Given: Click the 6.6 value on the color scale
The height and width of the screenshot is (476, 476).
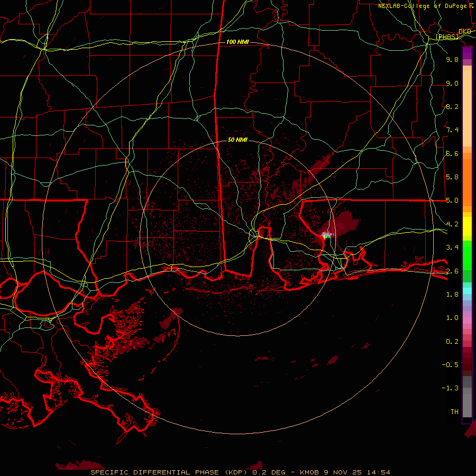Looking at the screenshot, I should click(452, 153).
